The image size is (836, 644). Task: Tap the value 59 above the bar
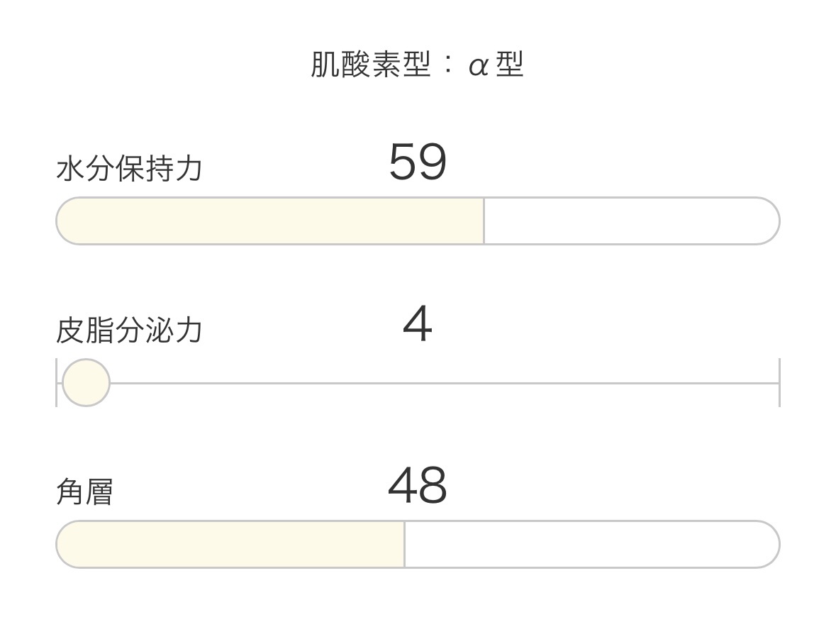click(418, 162)
